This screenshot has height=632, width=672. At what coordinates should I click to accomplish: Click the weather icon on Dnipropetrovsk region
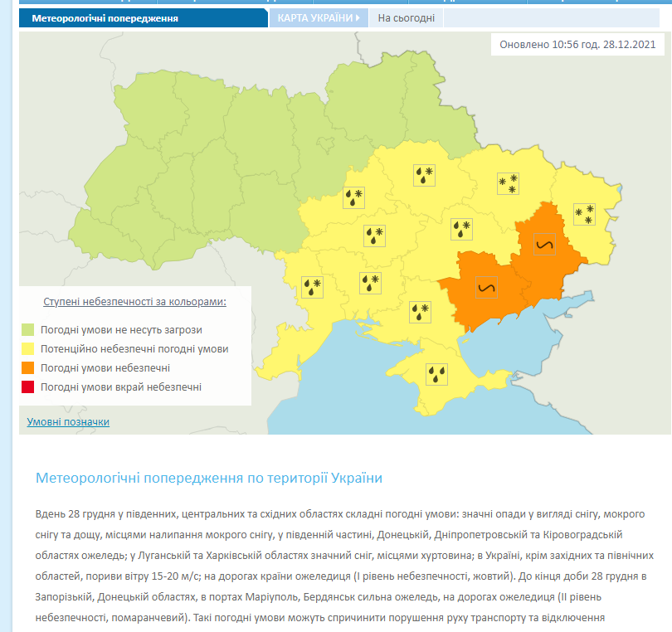pyautogui.click(x=460, y=228)
